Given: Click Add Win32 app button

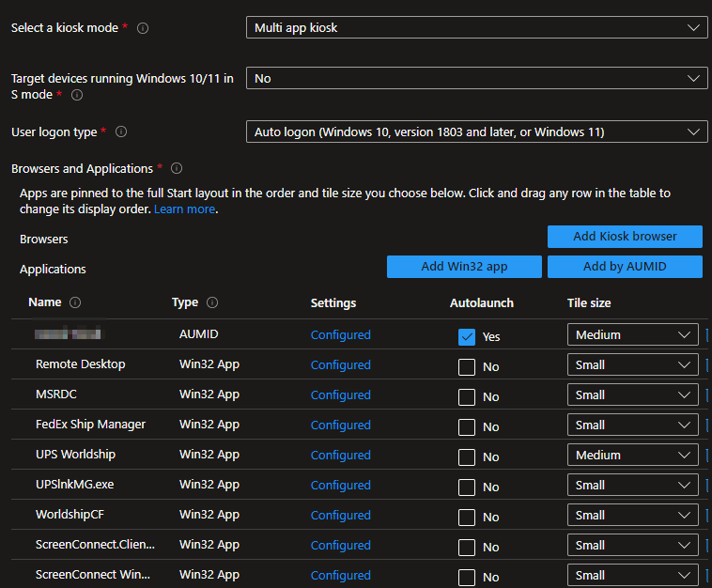Looking at the screenshot, I should click(464, 267).
